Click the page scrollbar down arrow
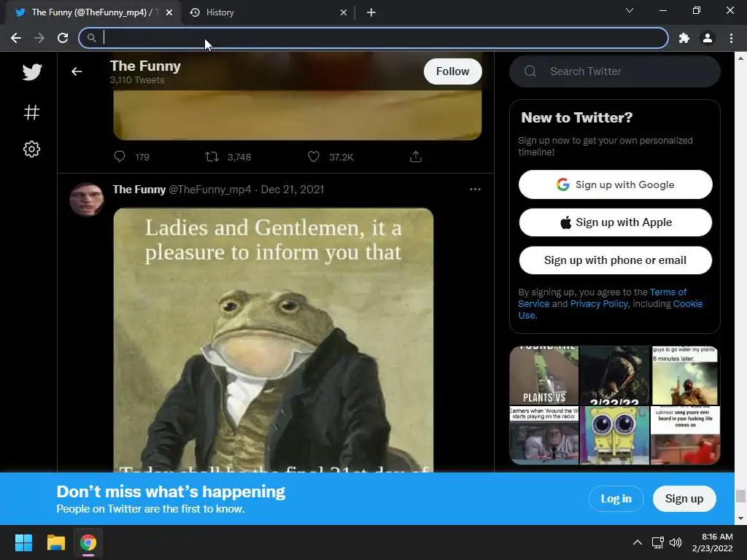 [740, 518]
